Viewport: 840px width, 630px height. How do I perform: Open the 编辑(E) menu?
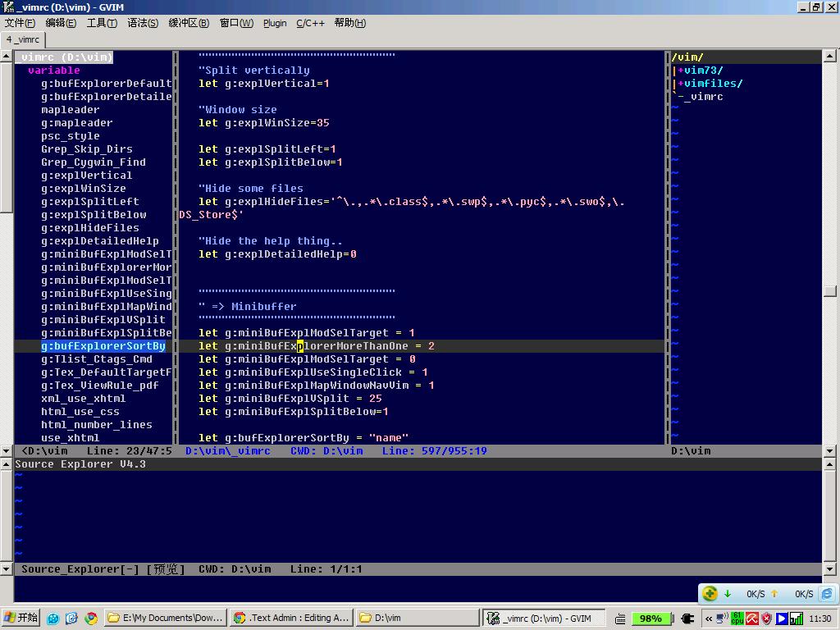point(61,23)
